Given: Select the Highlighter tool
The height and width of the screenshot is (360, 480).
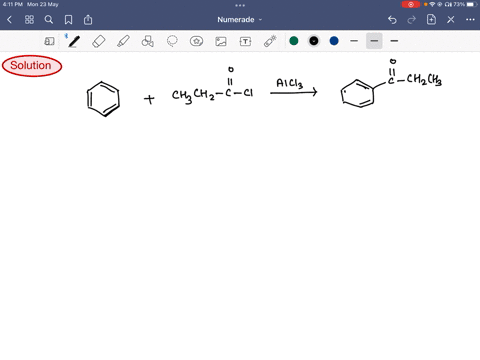Looking at the screenshot, I should [x=123, y=41].
